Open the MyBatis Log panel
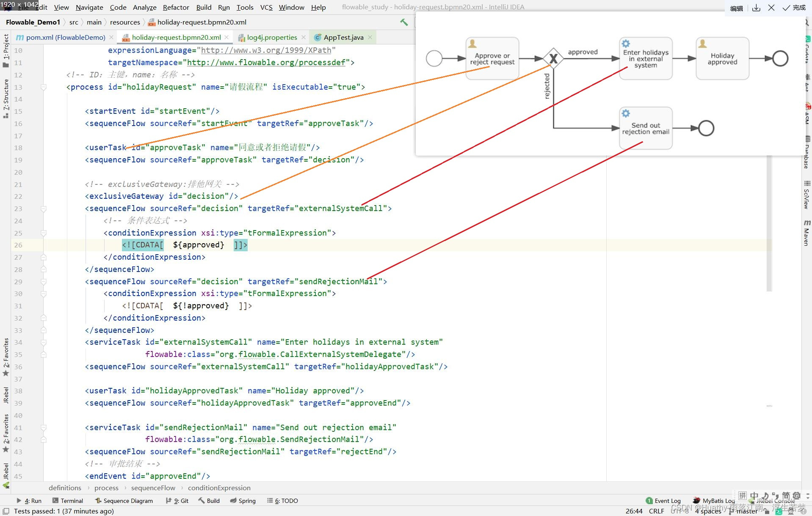Screen dimensions: 812x516 (714, 501)
